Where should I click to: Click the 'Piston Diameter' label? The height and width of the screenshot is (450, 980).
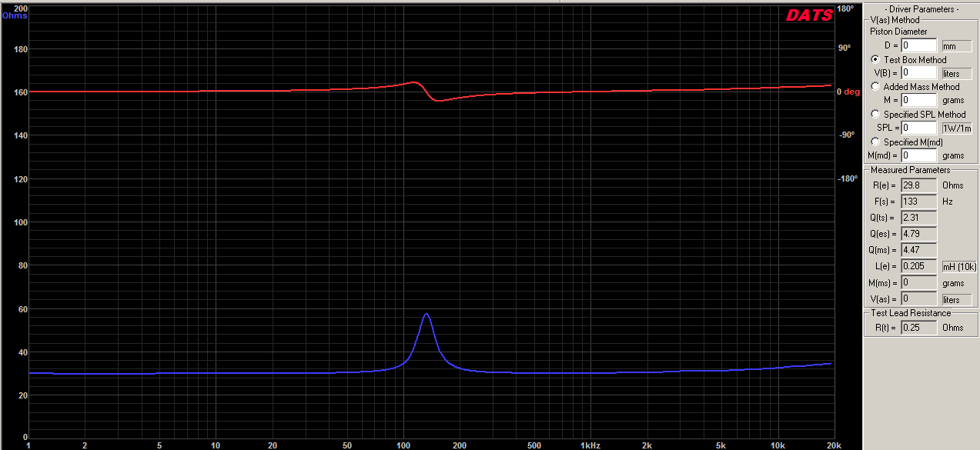click(x=898, y=32)
